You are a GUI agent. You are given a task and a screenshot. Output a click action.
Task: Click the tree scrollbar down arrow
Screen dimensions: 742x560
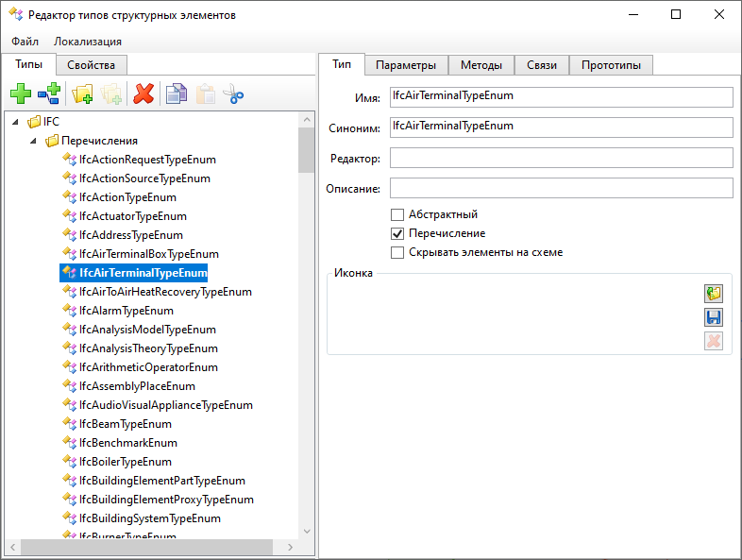(x=306, y=532)
